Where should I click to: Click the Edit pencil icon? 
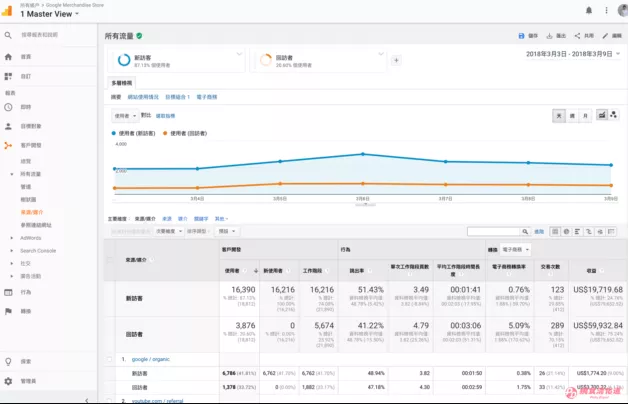[605, 36]
